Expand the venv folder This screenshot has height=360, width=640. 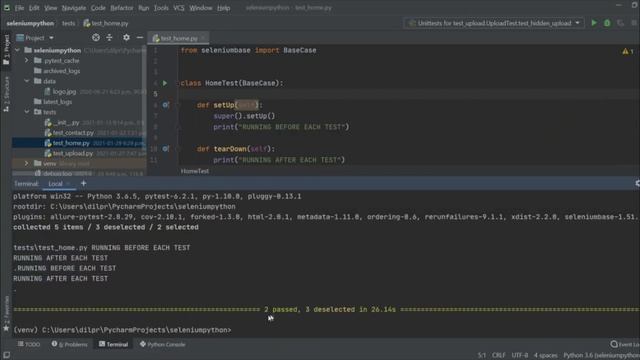click(x=27, y=163)
